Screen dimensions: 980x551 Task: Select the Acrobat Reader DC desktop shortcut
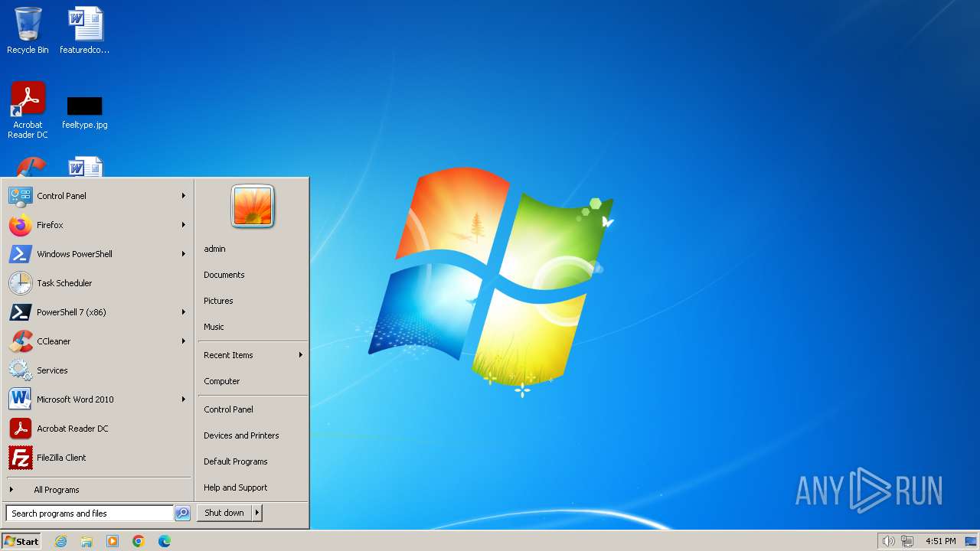click(28, 110)
